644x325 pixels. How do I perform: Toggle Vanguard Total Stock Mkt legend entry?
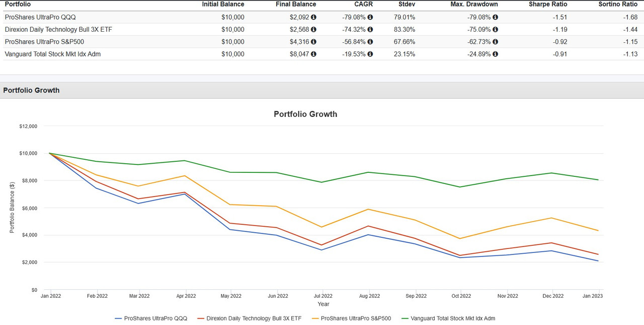point(448,318)
